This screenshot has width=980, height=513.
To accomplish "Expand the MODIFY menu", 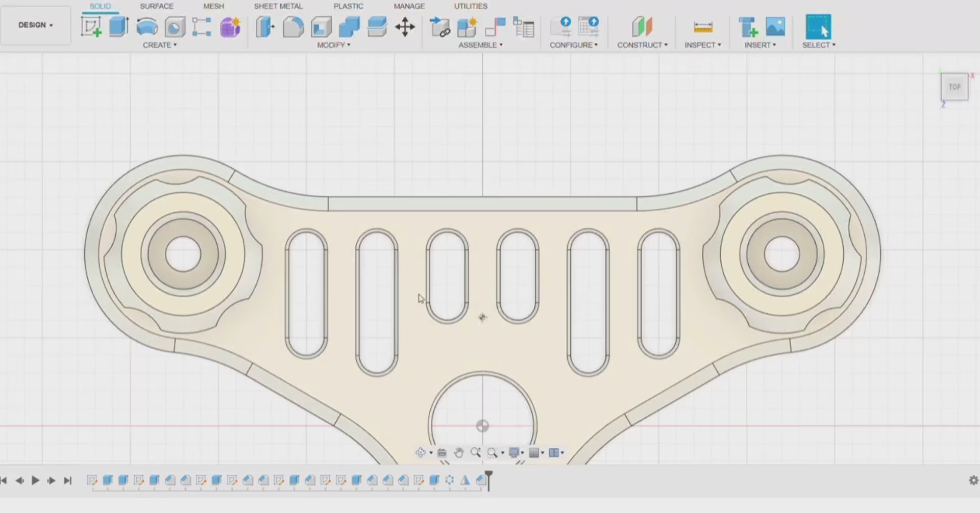I will [x=333, y=45].
